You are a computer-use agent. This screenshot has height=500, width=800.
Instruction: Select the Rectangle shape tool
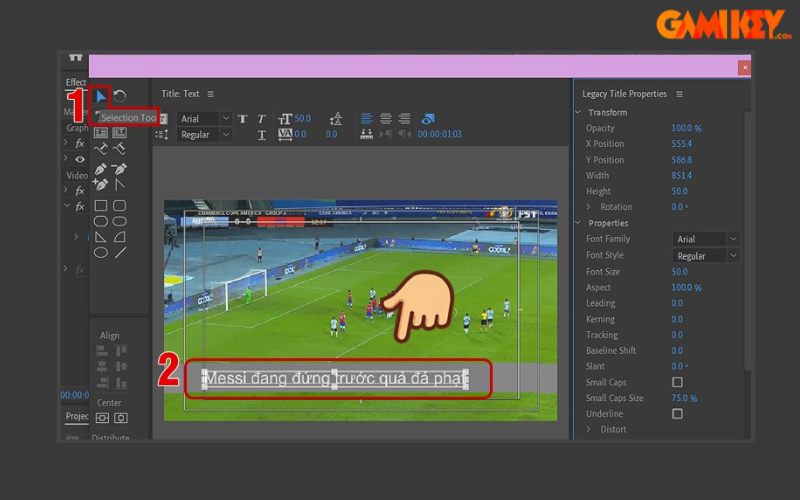tap(101, 206)
